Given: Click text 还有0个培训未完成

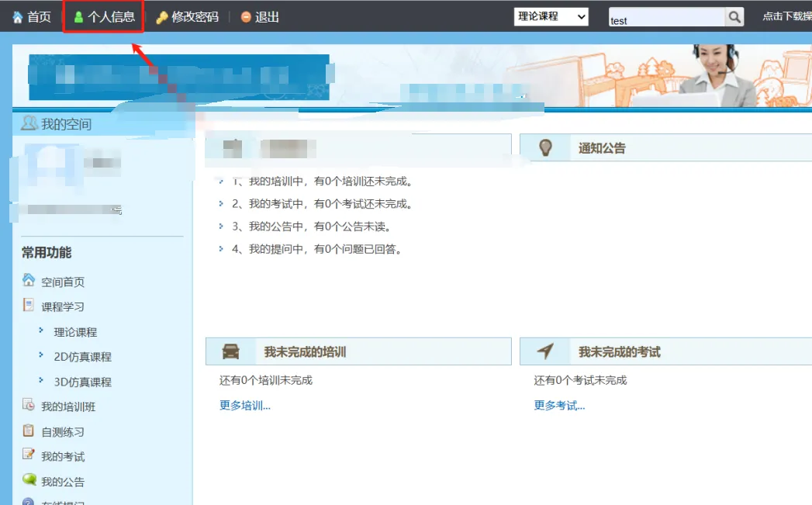Looking at the screenshot, I should pyautogui.click(x=266, y=380).
